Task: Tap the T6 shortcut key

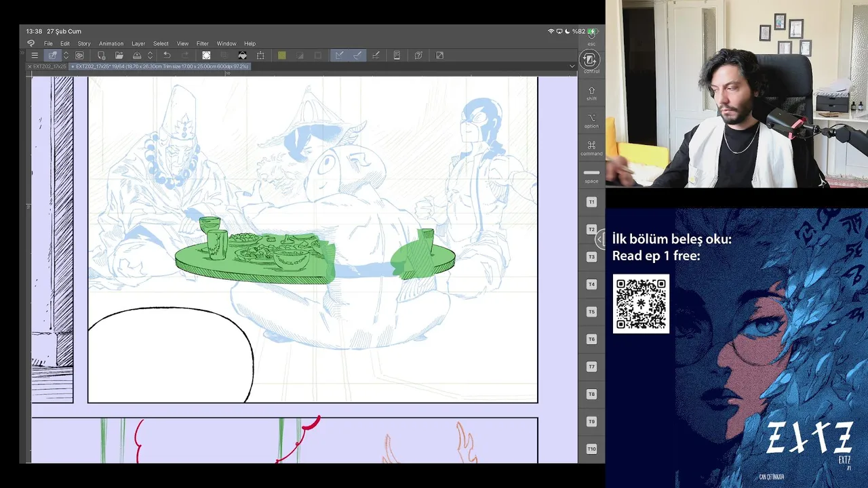Action: pos(591,339)
